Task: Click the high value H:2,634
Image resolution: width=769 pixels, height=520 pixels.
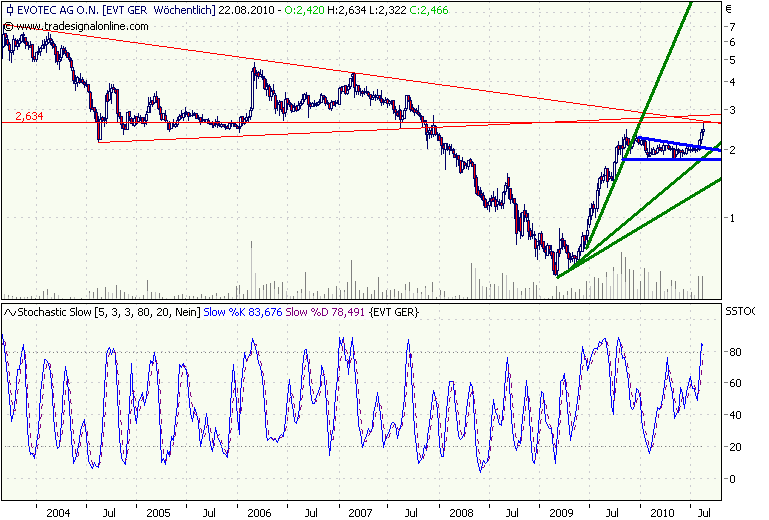Action: [x=347, y=10]
